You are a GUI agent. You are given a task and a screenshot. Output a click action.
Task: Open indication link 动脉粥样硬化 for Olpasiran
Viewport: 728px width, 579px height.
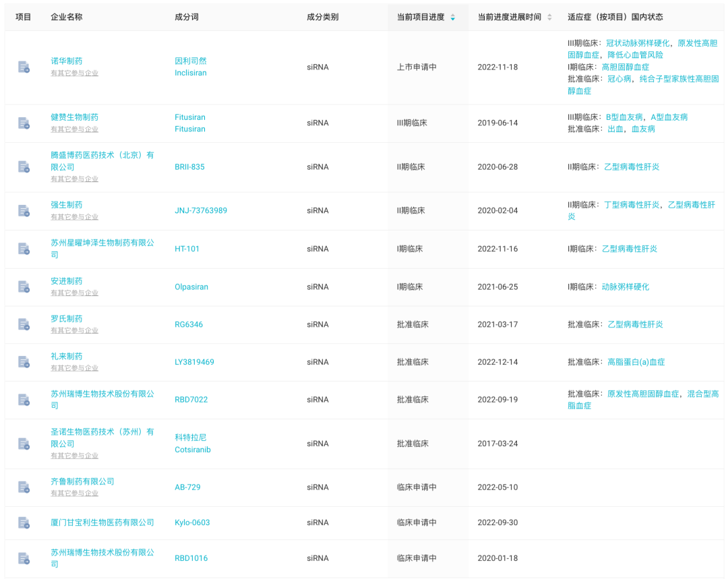click(x=626, y=286)
